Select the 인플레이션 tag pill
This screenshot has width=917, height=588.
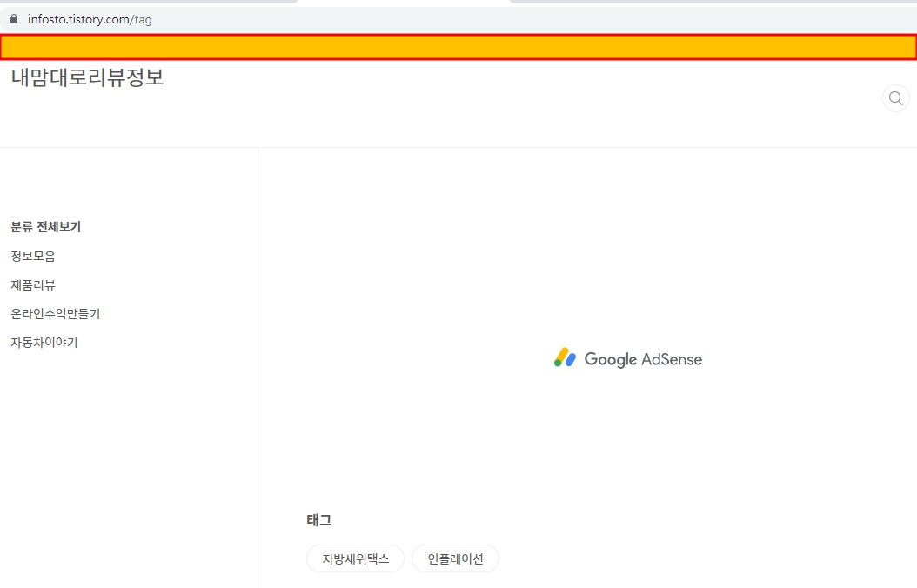[x=455, y=558]
